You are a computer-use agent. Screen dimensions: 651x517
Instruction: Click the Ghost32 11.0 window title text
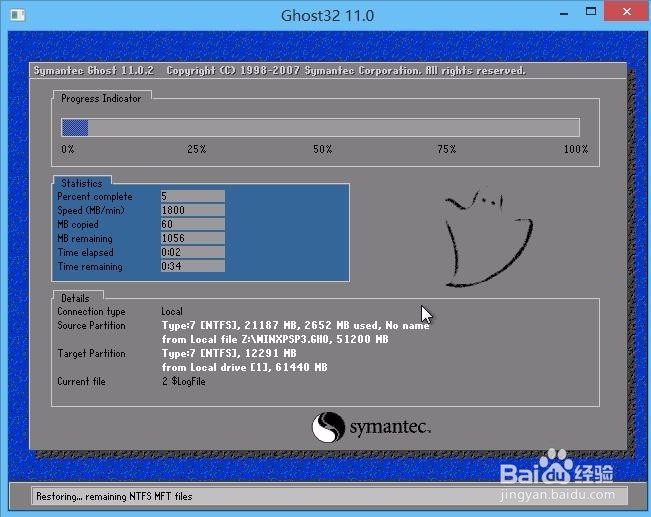pyautogui.click(x=327, y=15)
